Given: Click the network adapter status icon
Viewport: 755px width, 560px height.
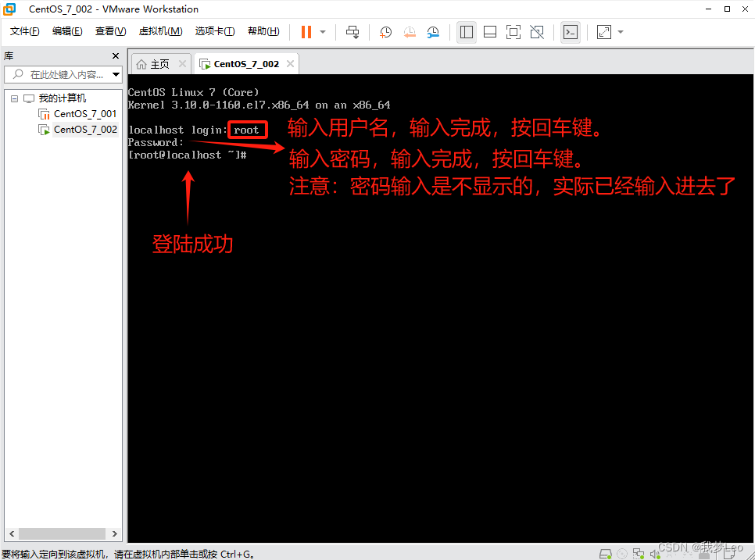Looking at the screenshot, I should tap(639, 552).
